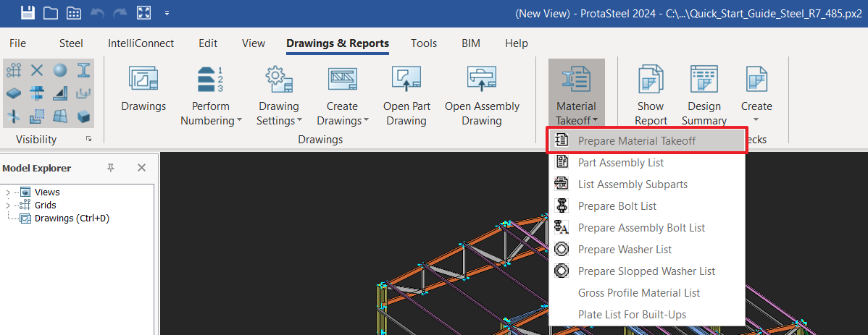Toggle I-beam profile visibility icon

[84, 70]
